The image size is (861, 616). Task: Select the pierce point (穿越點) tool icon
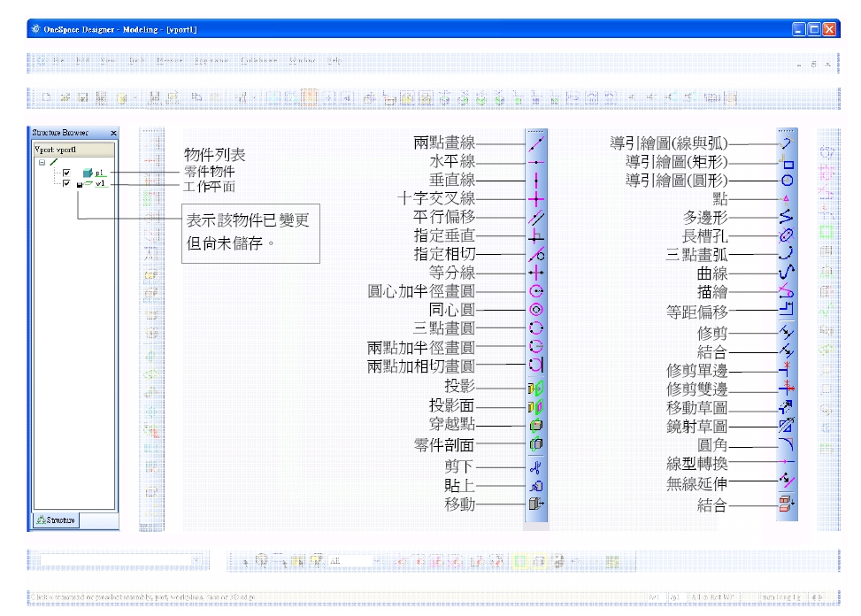(x=536, y=426)
